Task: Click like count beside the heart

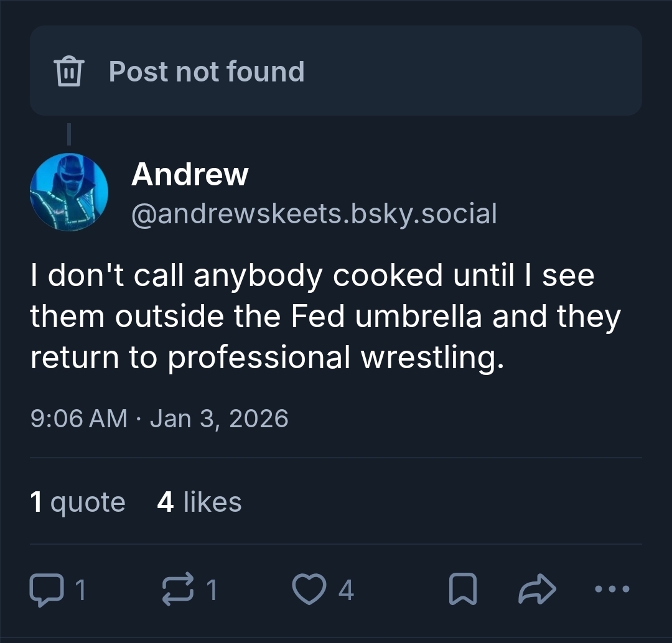Action: click(347, 590)
